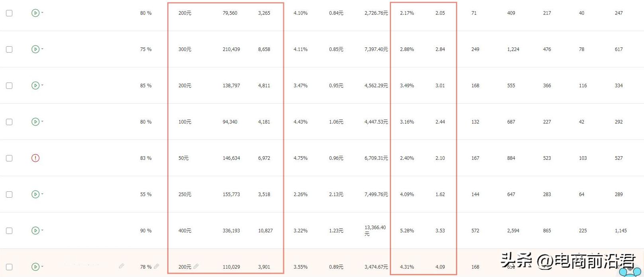This screenshot has width=644, height=277.
Task: Click the 13,366.40元 cost cell
Action: pos(375,230)
